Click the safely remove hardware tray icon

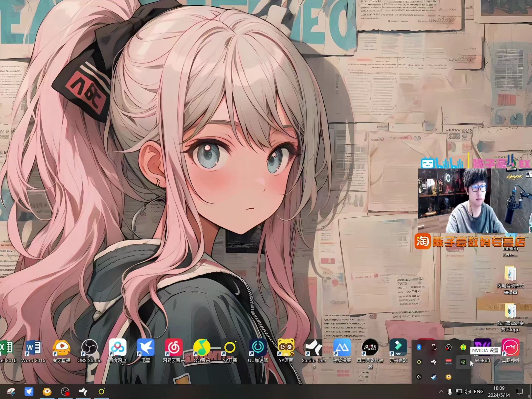[434, 347]
